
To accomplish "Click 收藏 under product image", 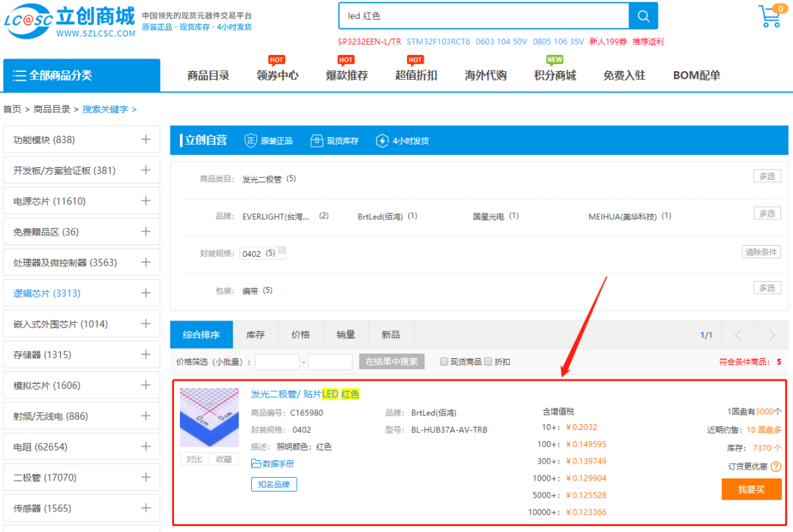I will (223, 459).
